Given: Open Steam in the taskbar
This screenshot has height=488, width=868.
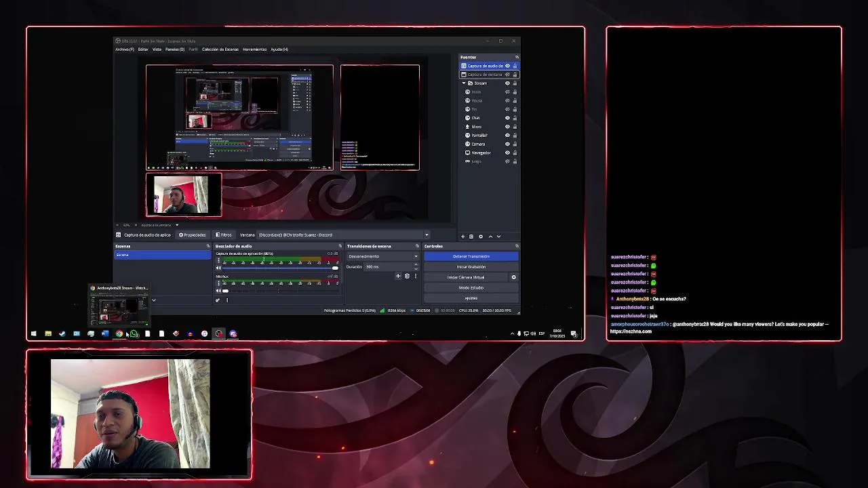Looking at the screenshot, I should (62, 333).
